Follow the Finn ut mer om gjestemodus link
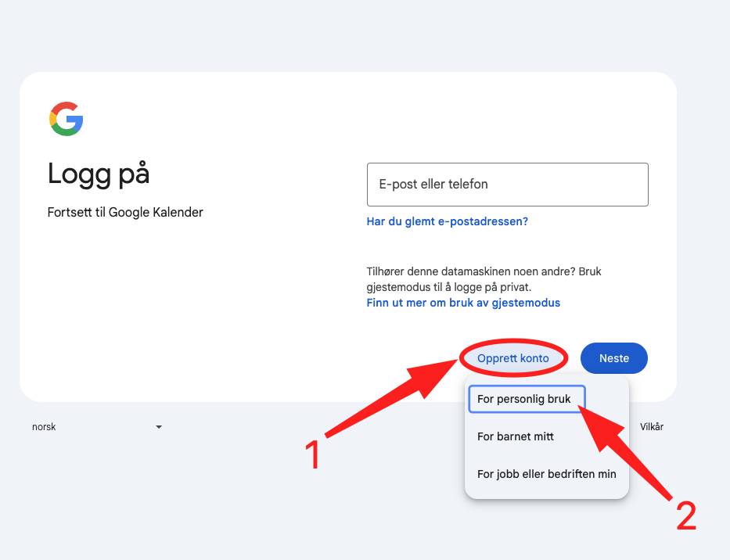The height and width of the screenshot is (560, 730). [463, 303]
